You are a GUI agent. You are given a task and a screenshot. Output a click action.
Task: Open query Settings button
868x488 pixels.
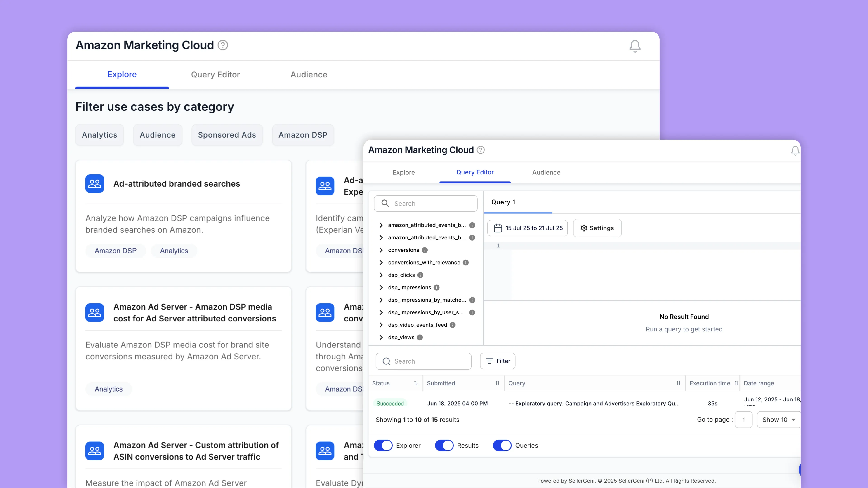click(597, 228)
